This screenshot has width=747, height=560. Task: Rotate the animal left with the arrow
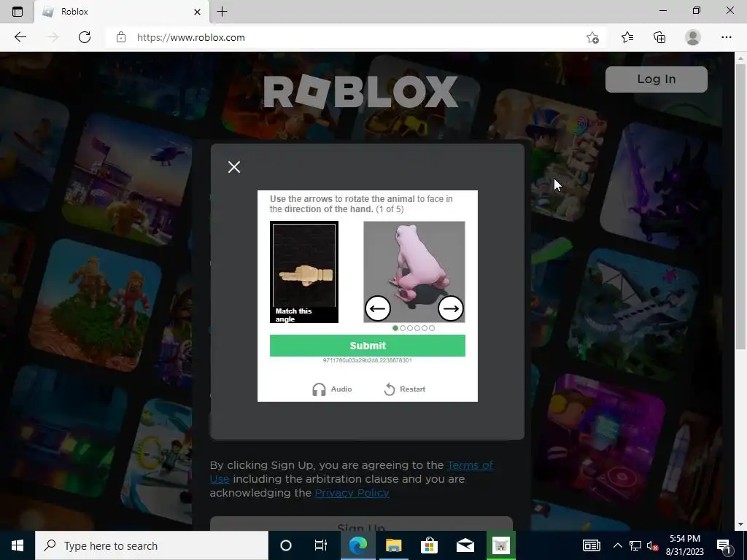pos(378,308)
